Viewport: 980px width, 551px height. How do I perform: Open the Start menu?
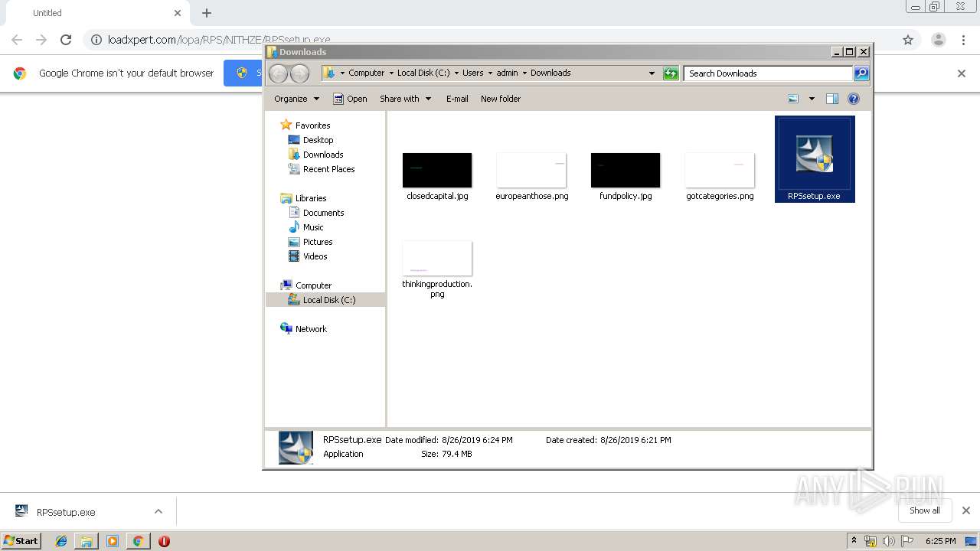(x=21, y=541)
